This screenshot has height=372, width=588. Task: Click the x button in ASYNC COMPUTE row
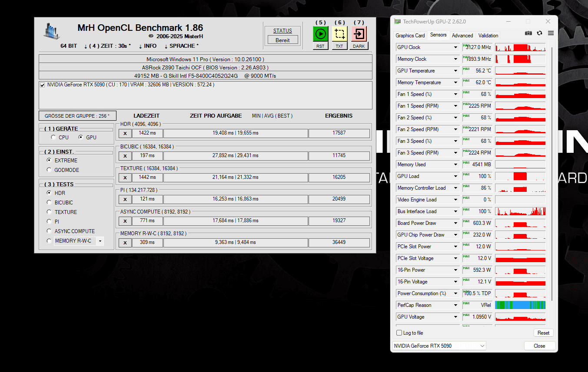[x=125, y=221]
